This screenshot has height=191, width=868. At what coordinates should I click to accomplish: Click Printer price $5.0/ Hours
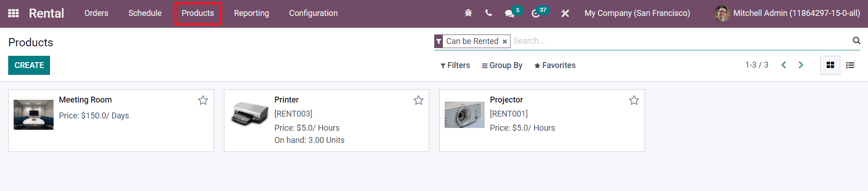pyautogui.click(x=307, y=128)
